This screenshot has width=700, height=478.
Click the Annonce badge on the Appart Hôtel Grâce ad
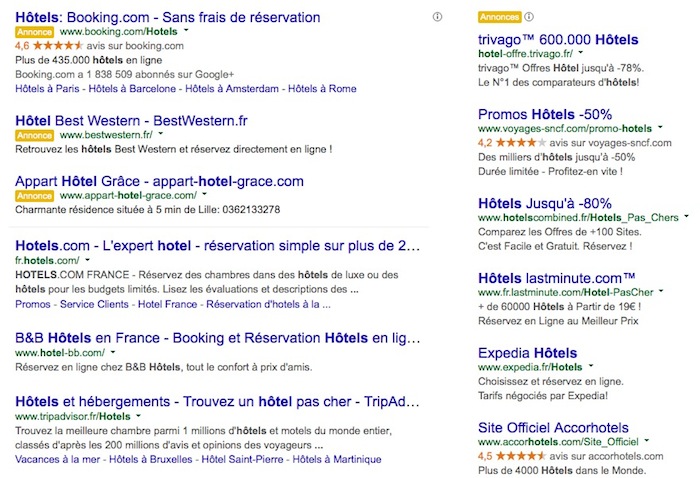[35, 196]
